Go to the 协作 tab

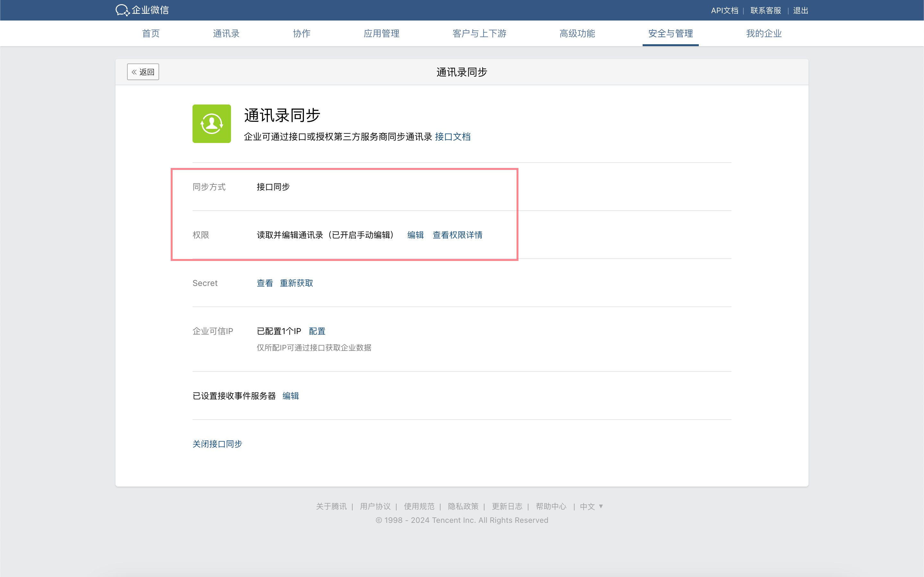(x=302, y=34)
